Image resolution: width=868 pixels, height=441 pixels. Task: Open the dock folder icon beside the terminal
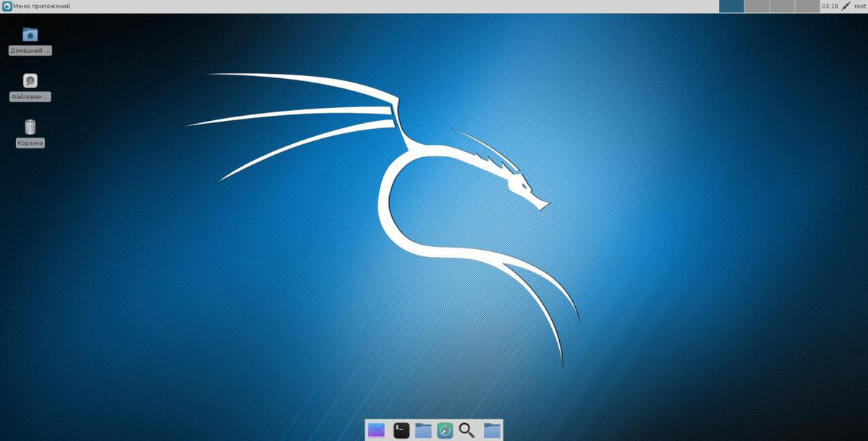point(423,430)
